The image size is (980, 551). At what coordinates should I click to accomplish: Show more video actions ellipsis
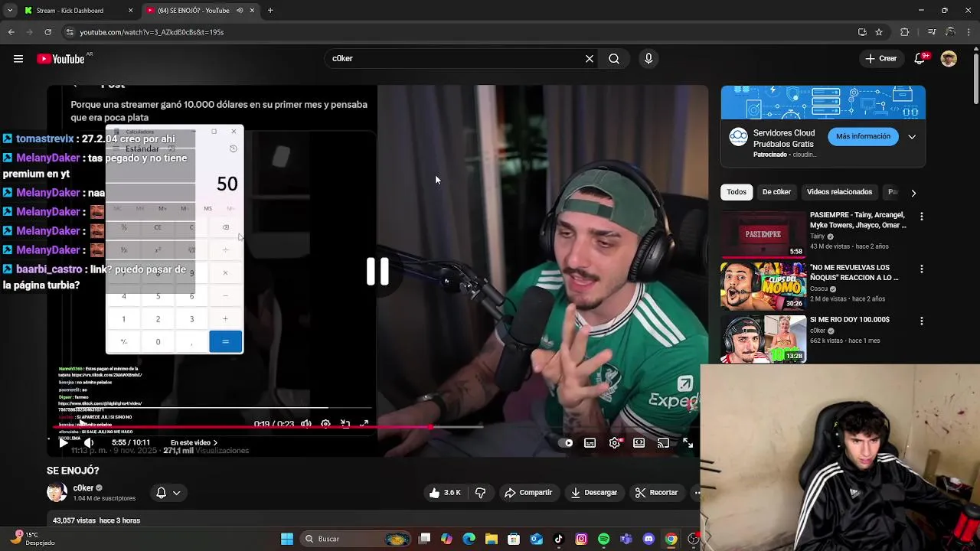697,493
